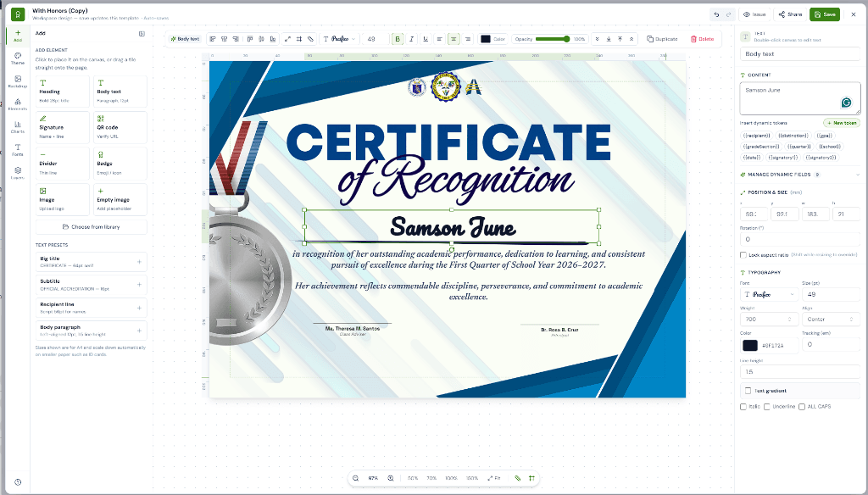Click the Share button

[790, 14]
